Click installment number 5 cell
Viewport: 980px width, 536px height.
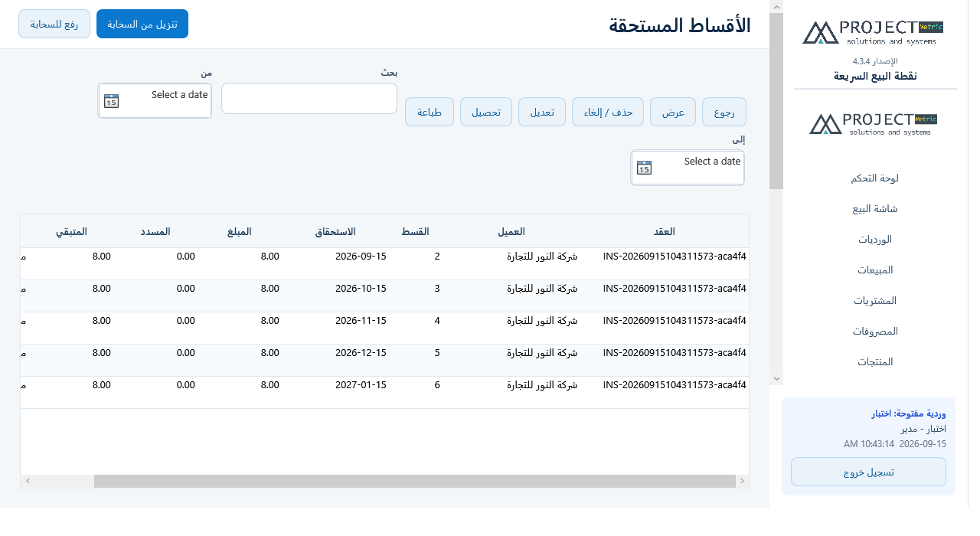(x=437, y=353)
